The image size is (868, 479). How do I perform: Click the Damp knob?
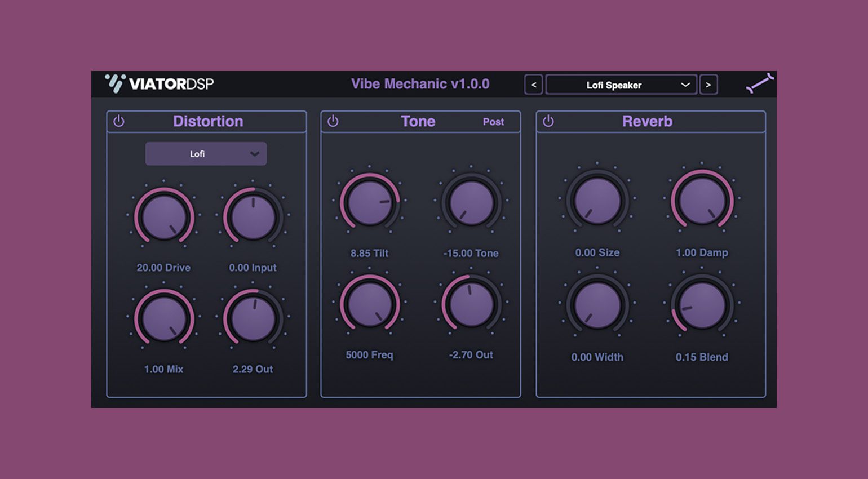702,200
